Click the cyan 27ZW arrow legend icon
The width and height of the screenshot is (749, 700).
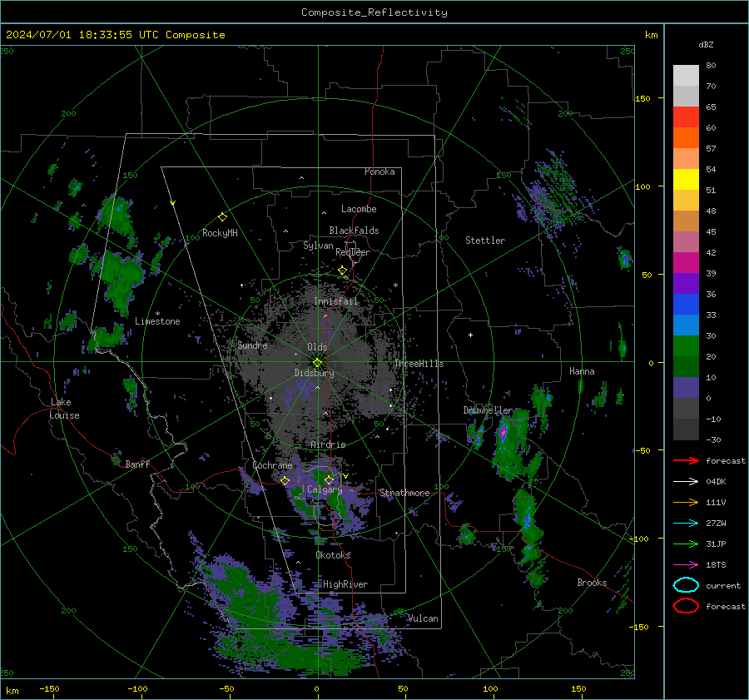coord(686,524)
